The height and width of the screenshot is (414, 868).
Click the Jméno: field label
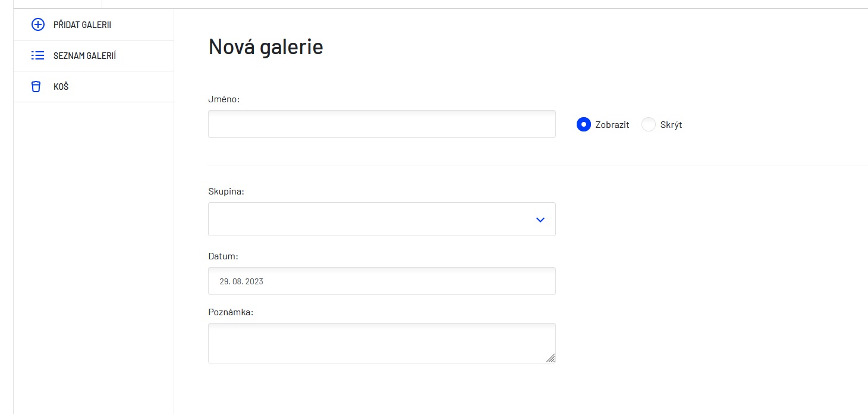click(x=224, y=99)
